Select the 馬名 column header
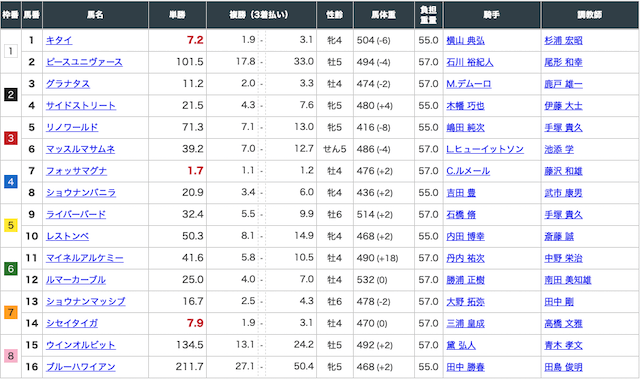 coord(95,15)
